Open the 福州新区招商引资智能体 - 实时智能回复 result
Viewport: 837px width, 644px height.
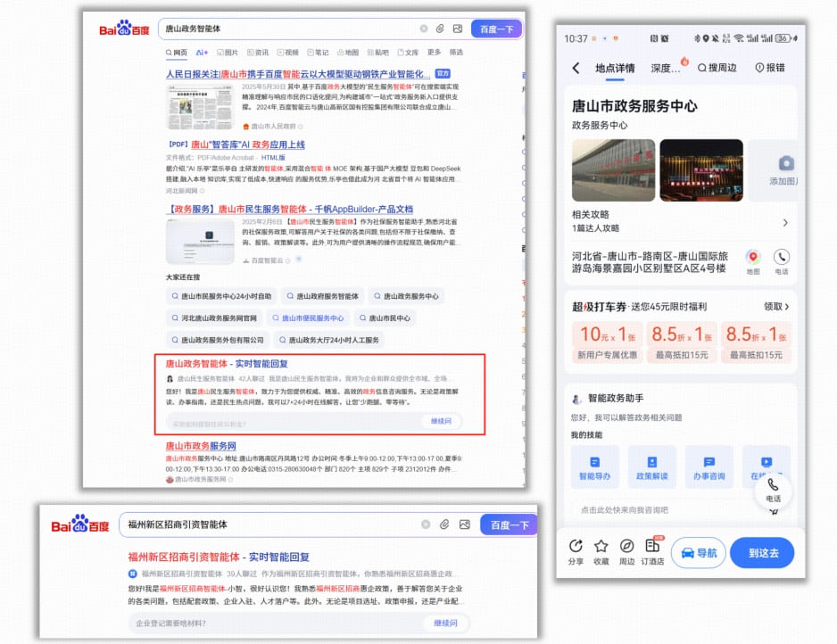click(x=219, y=557)
